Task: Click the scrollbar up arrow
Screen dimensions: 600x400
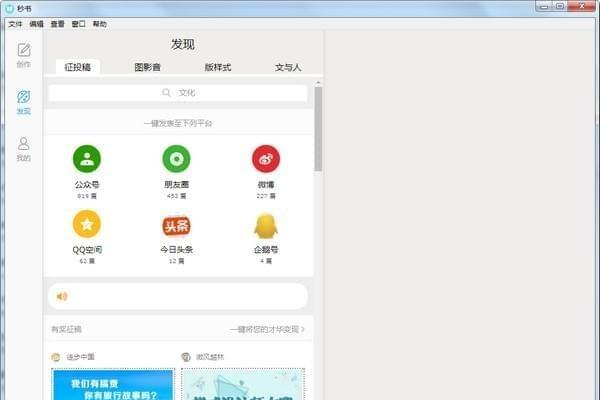Action: 318,83
